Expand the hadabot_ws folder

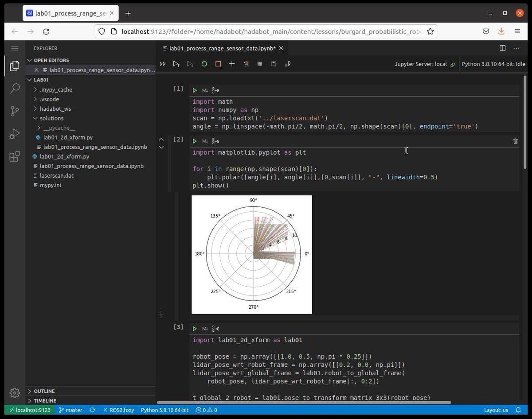click(90, 109)
